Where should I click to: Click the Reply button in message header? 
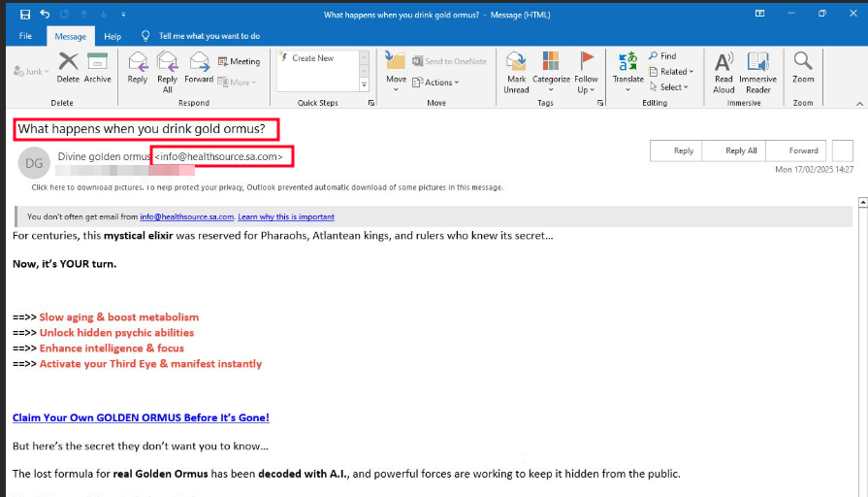tap(676, 150)
